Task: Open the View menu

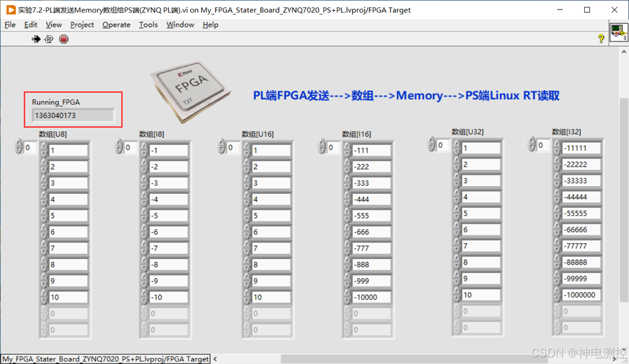Action: coord(53,25)
